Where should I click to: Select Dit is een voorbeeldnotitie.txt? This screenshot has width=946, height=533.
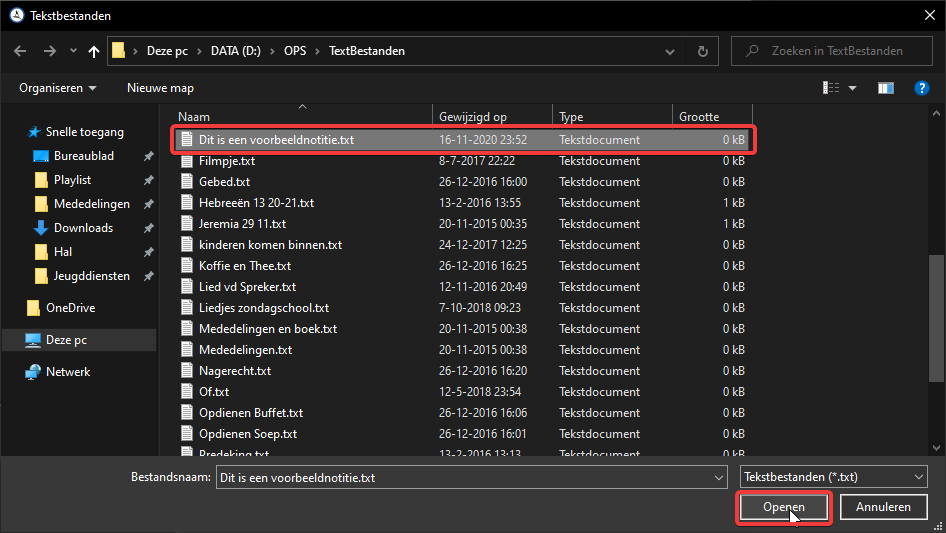point(462,140)
